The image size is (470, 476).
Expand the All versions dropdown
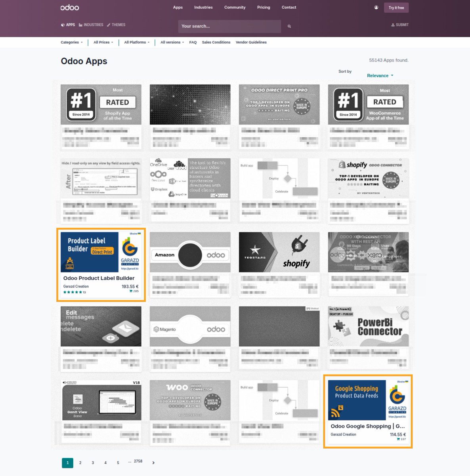pos(172,42)
